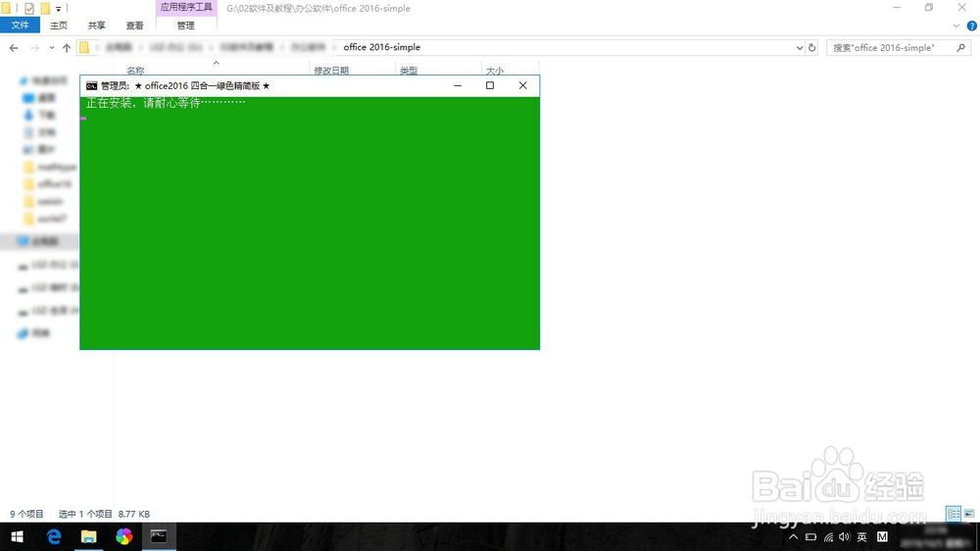
Task: Maximize the office2016 console window
Action: [490, 85]
